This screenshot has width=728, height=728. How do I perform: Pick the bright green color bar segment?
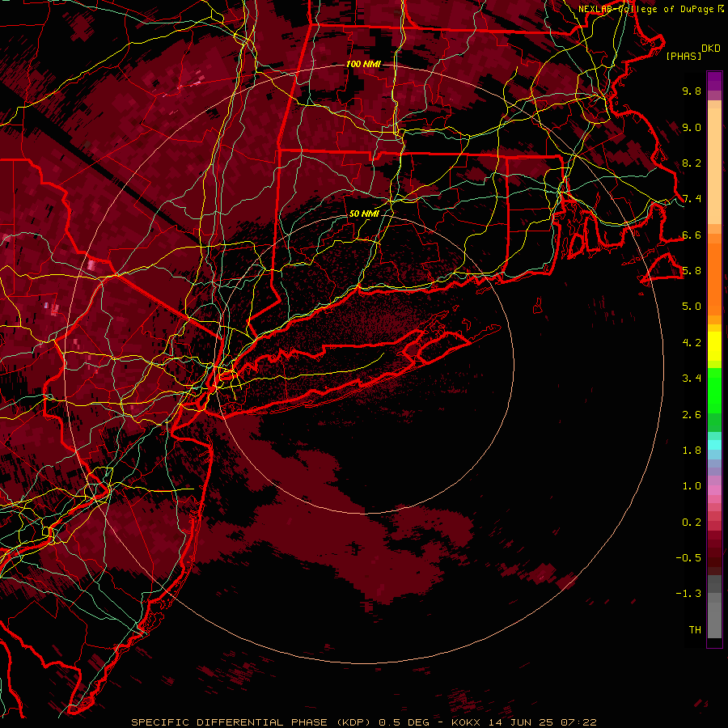714,390
